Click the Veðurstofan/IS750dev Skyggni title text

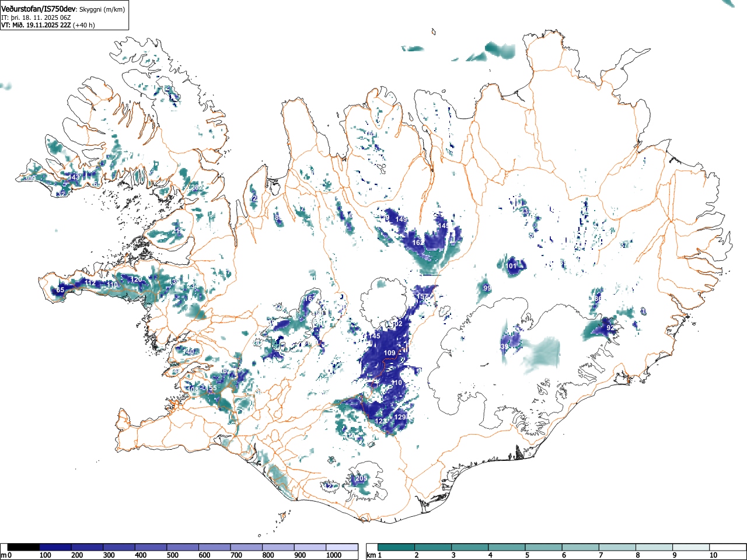(63, 9)
